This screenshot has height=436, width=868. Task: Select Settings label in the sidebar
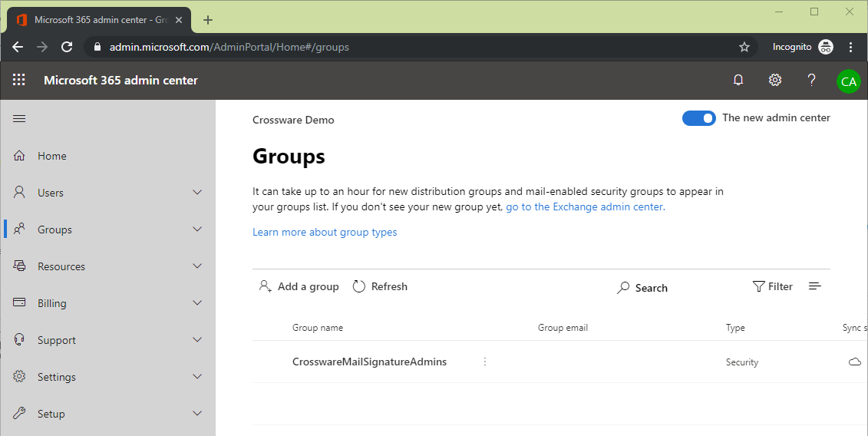click(x=57, y=377)
